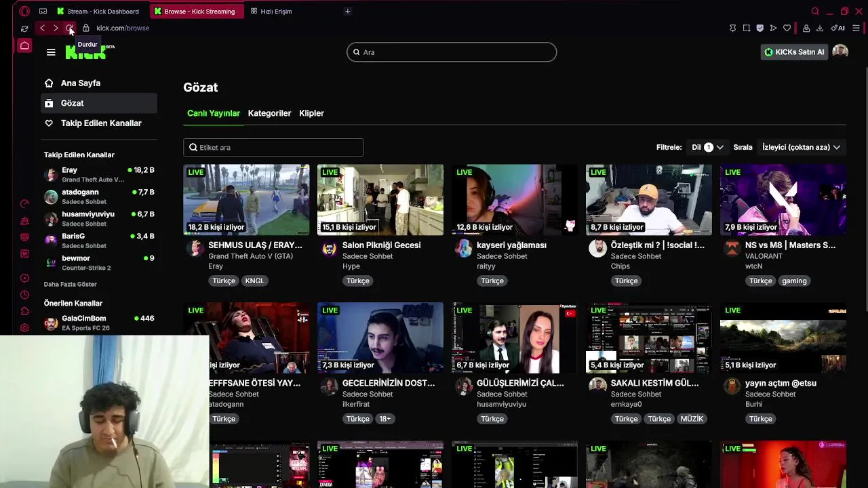This screenshot has width=868, height=488.
Task: Select the Klipler tab
Action: point(311,113)
